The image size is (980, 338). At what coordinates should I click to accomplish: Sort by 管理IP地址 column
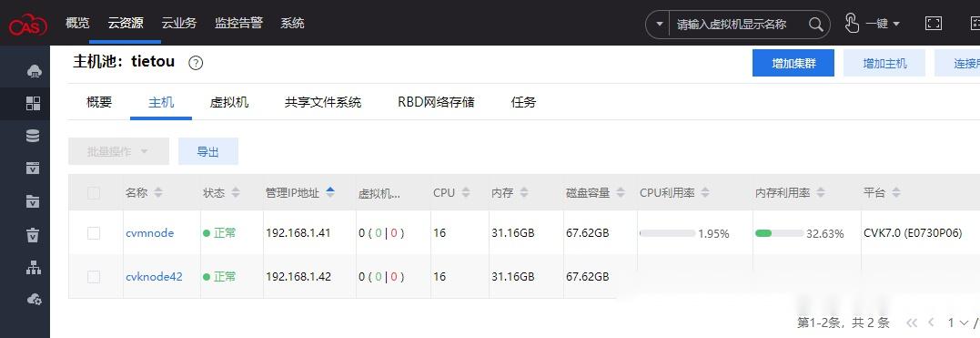330,192
